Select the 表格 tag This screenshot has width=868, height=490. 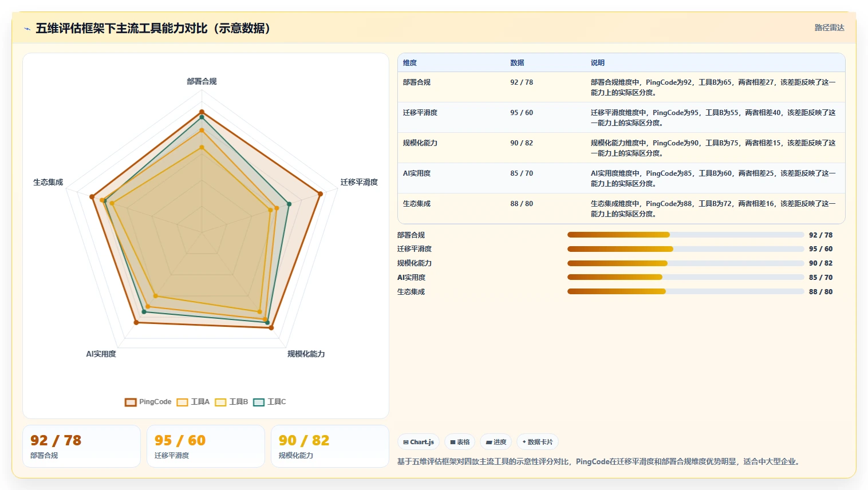click(x=460, y=442)
